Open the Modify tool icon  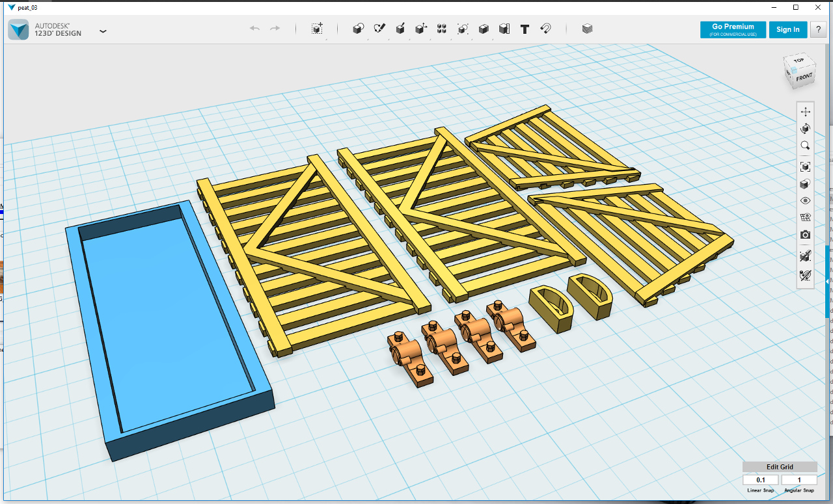tap(421, 29)
